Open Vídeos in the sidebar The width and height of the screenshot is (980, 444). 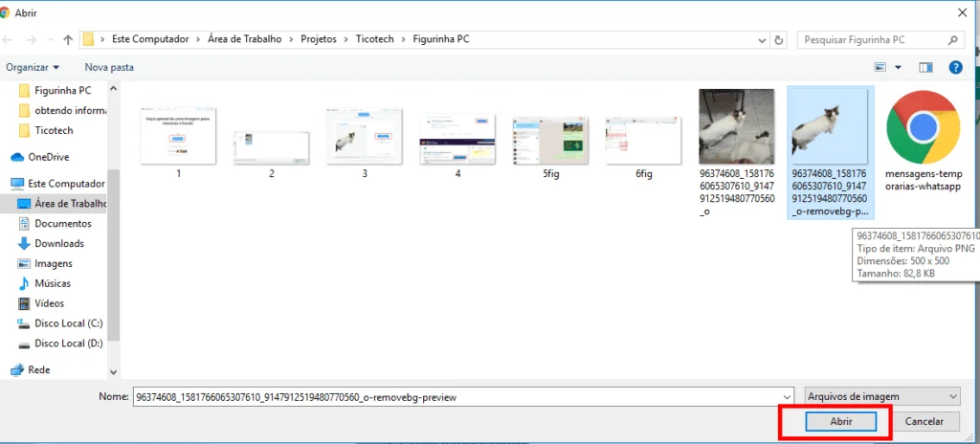coord(41,304)
